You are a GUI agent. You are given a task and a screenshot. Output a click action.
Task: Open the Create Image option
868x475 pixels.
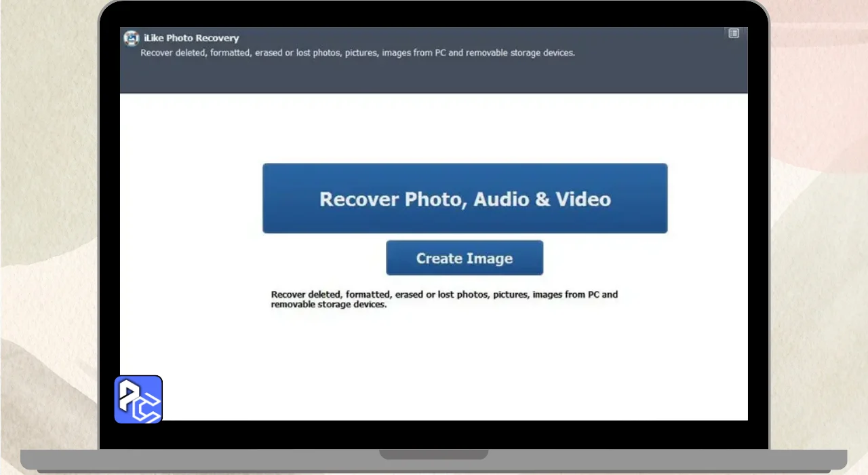[x=465, y=258]
